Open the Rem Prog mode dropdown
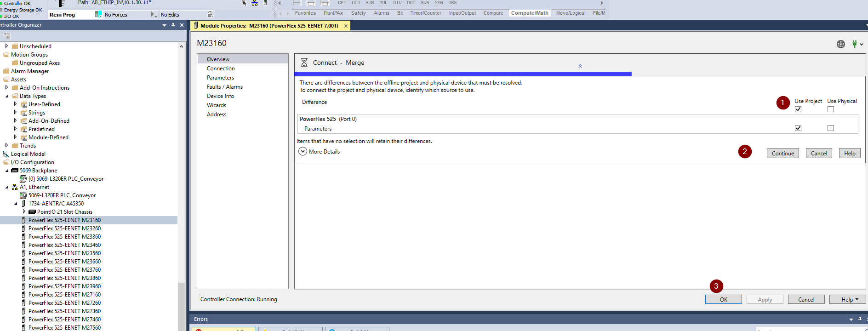Image resolution: width=868 pixels, height=331 pixels. coord(98,15)
